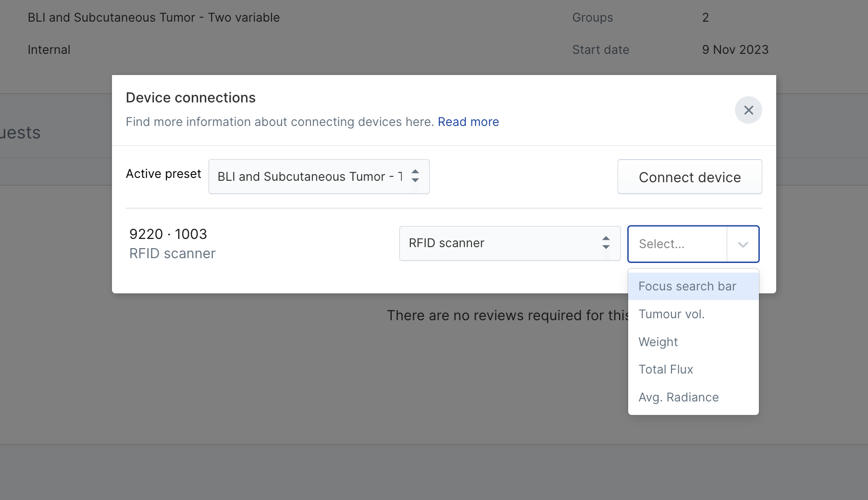Close the Device connections dialog
Screen dimensions: 868x500
tap(748, 110)
